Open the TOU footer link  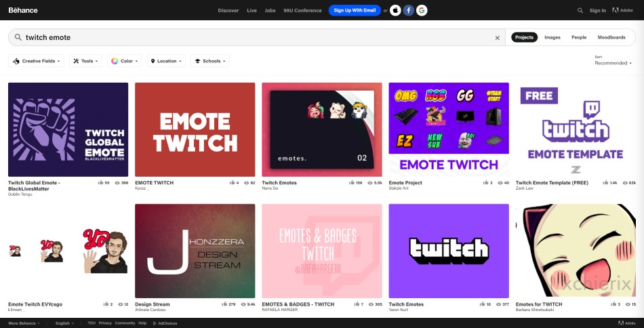pyautogui.click(x=92, y=323)
